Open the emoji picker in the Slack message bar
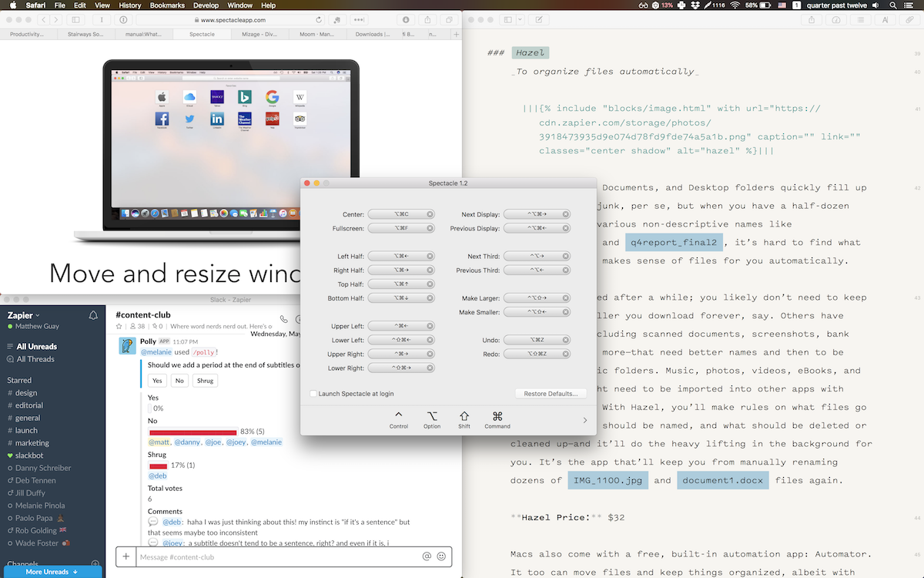This screenshot has height=578, width=924. 441,556
